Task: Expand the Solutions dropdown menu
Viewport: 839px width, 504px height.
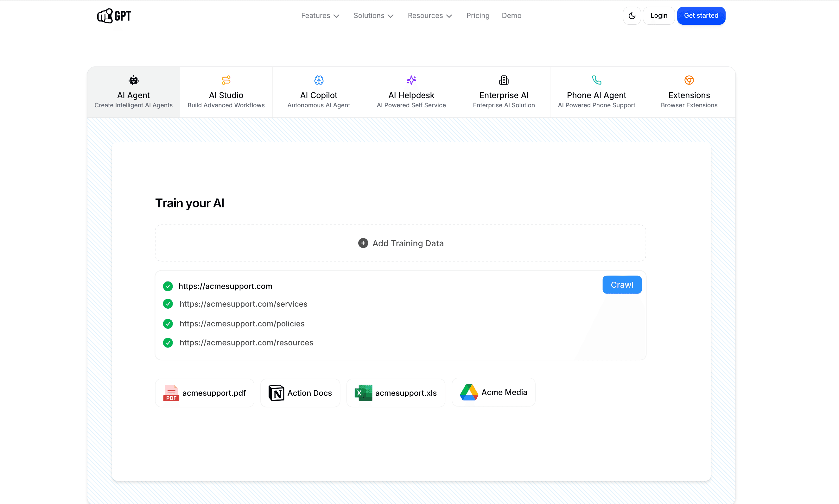Action: tap(374, 16)
